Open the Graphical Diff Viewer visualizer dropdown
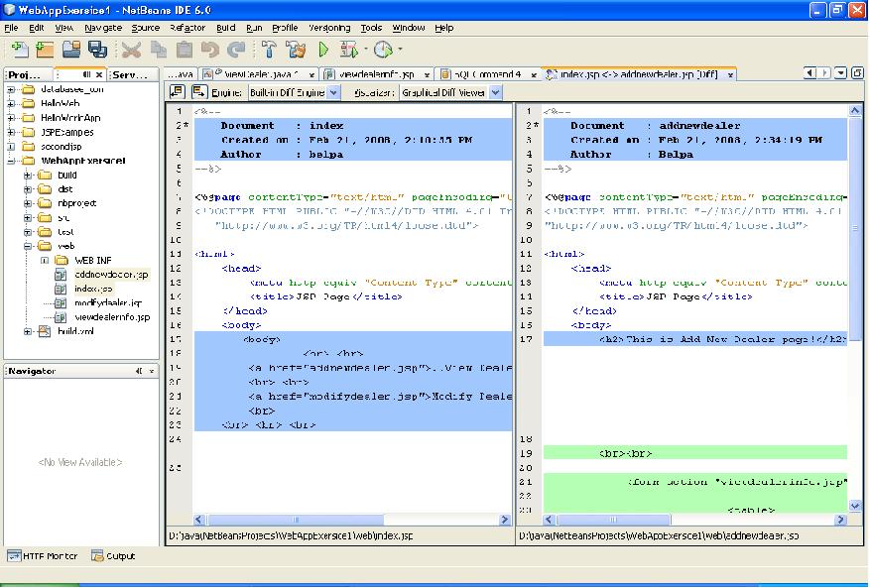The width and height of the screenshot is (870, 588). click(495, 92)
